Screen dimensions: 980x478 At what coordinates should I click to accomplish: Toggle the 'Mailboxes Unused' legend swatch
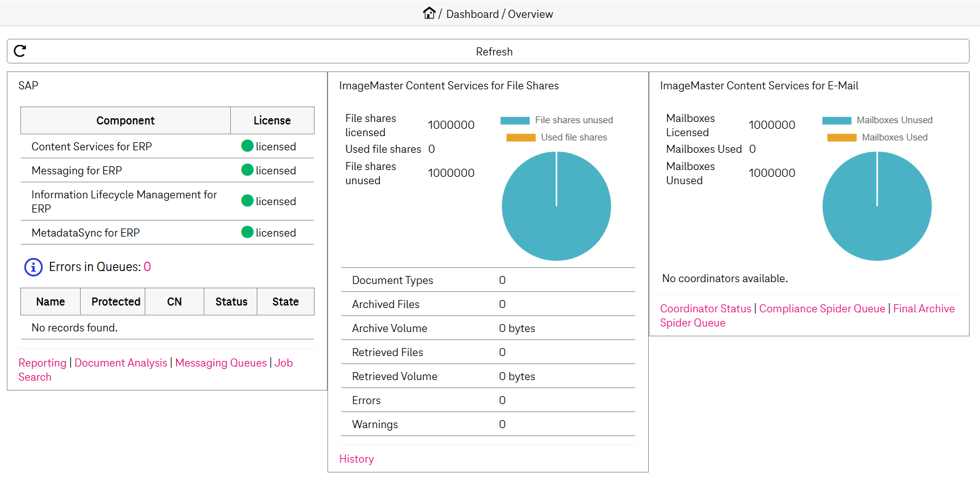tap(837, 121)
